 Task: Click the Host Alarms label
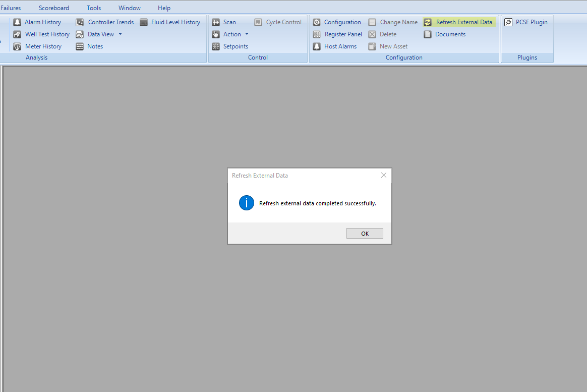[x=340, y=46]
